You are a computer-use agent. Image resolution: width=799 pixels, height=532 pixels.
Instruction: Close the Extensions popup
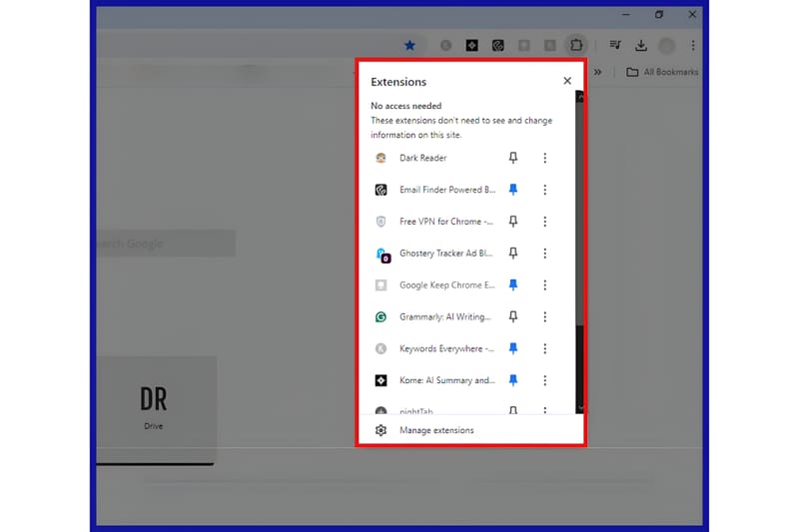click(567, 81)
